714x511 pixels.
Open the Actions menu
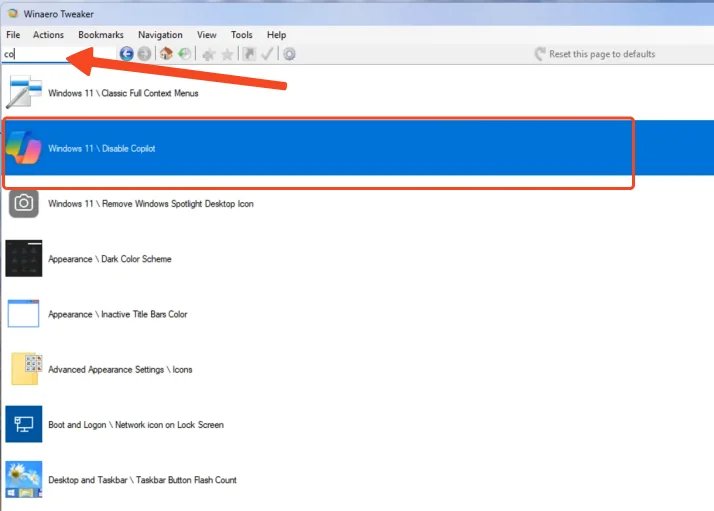tap(48, 35)
